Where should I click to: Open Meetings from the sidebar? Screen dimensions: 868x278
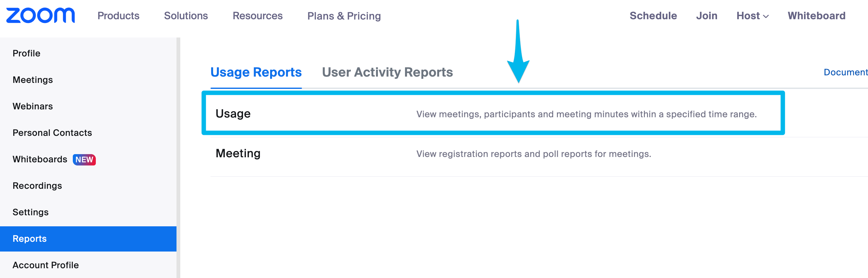point(32,80)
